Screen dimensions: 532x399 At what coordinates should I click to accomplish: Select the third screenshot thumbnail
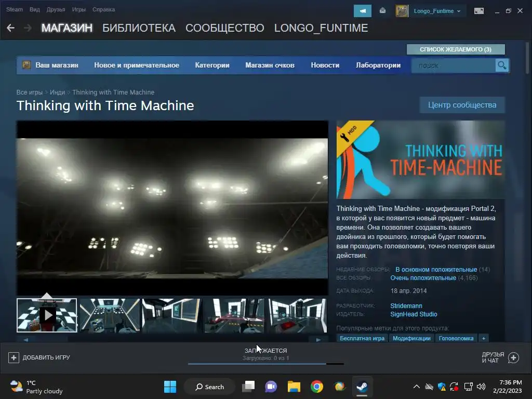pos(172,315)
